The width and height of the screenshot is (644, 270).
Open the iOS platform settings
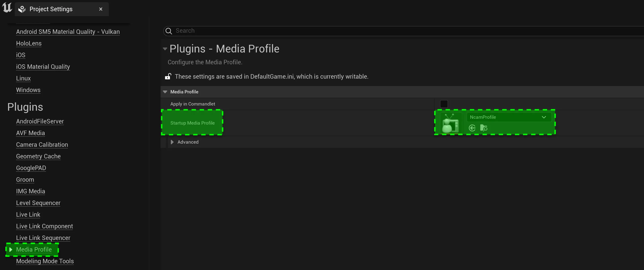coord(21,55)
